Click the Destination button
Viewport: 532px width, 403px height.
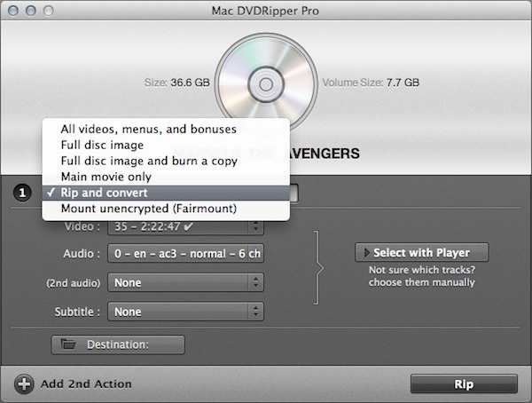(x=118, y=344)
